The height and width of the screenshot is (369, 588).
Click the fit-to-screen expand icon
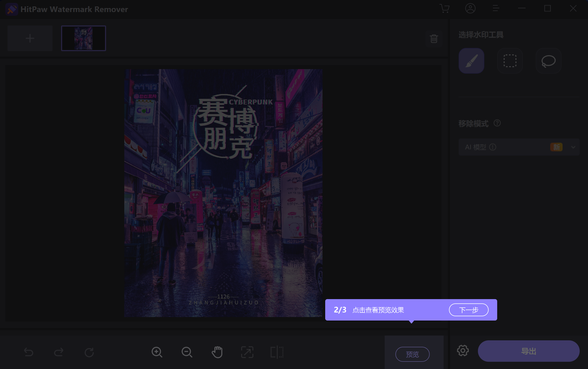pyautogui.click(x=247, y=352)
